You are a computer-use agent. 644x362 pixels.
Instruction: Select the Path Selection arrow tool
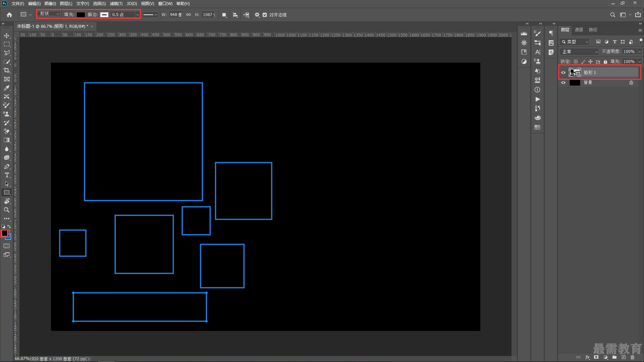(x=7, y=184)
